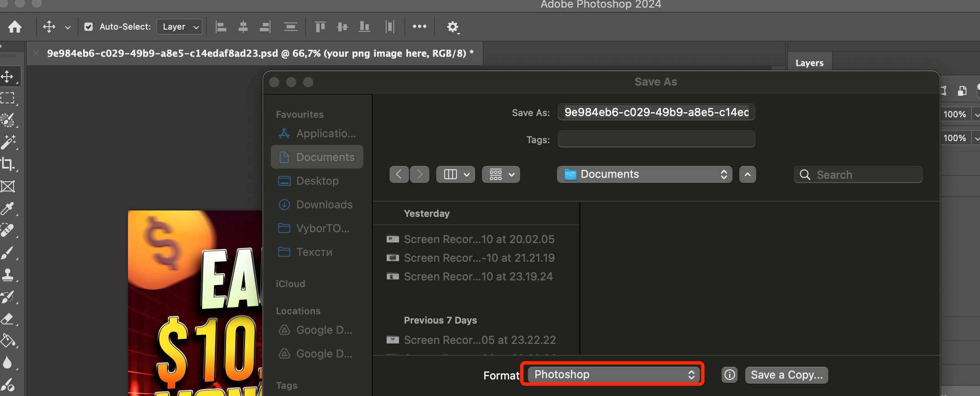Select the second Google Drive location
Viewport: 980px width, 396px height.
(317, 354)
